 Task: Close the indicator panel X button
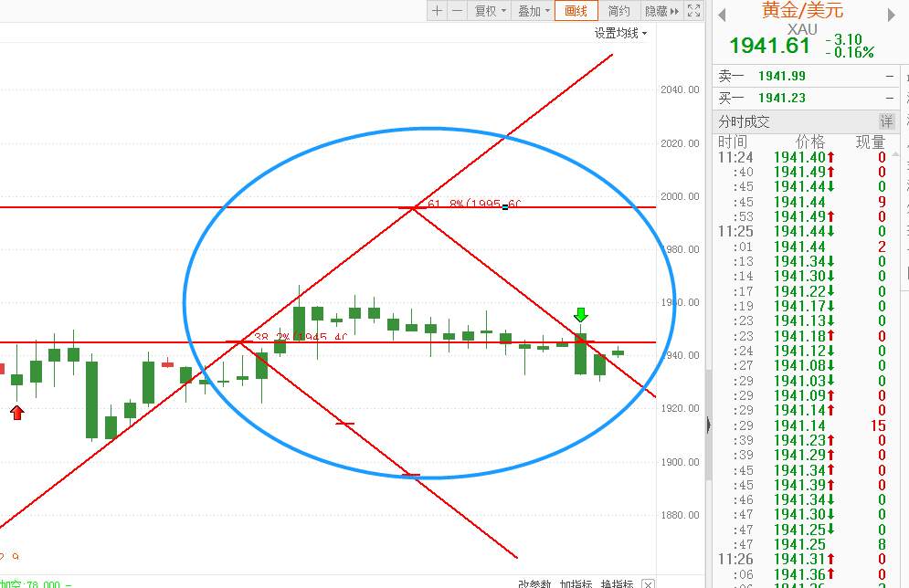(x=648, y=584)
